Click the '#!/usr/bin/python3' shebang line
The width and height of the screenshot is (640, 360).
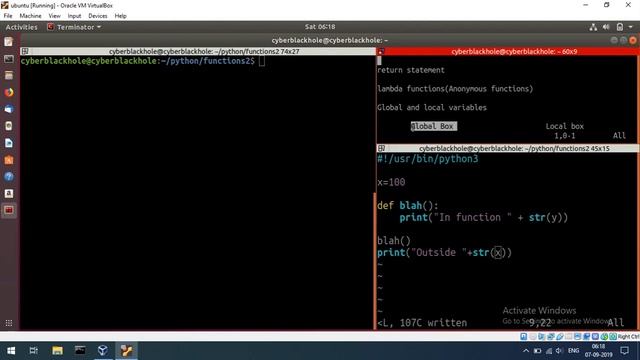(427, 159)
